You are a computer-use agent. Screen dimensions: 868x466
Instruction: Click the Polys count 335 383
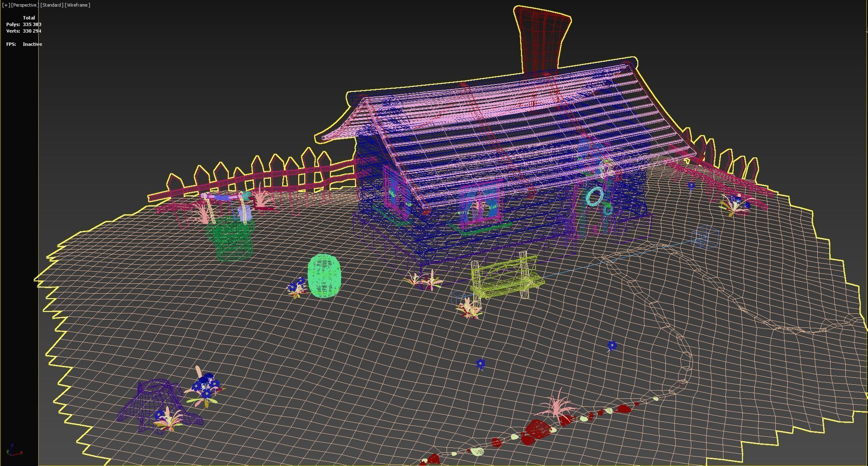[32, 24]
